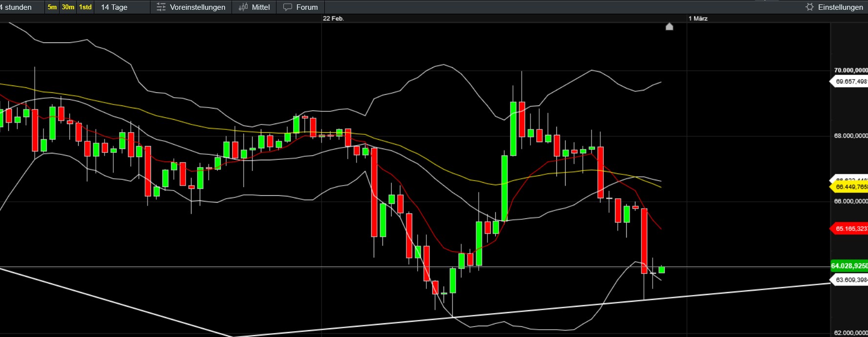Select the 4 stunden interval tab
This screenshot has height=337, width=868.
pyautogui.click(x=16, y=7)
